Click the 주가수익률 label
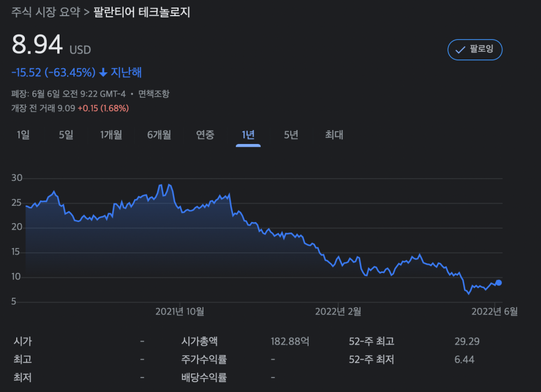 pos(204,360)
